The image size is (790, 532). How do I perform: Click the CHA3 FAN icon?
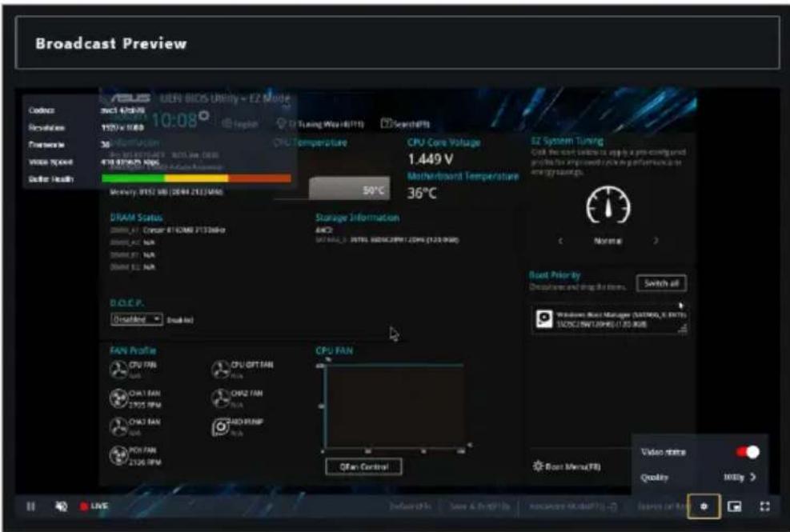[x=119, y=427]
